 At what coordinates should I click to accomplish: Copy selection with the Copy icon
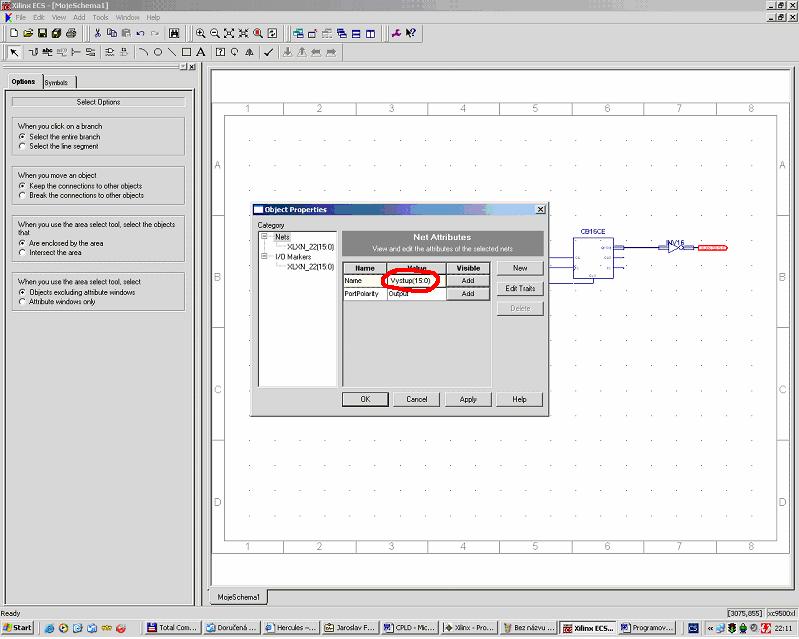tap(112, 34)
